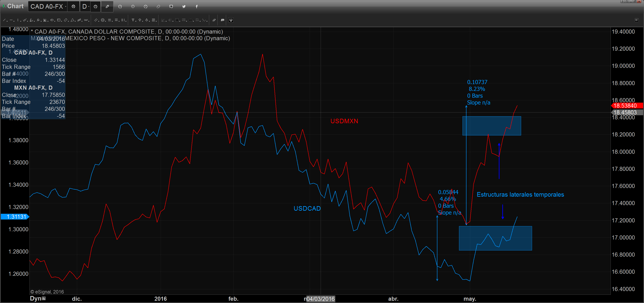Select the vertical time zone lines tool

tap(123, 20)
